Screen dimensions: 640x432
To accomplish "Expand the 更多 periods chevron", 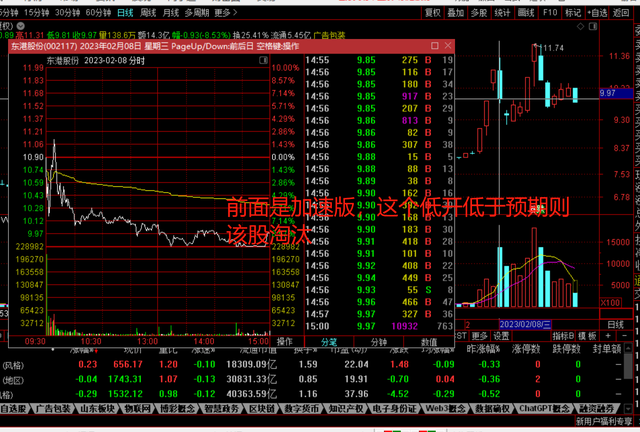I will click(226, 13).
